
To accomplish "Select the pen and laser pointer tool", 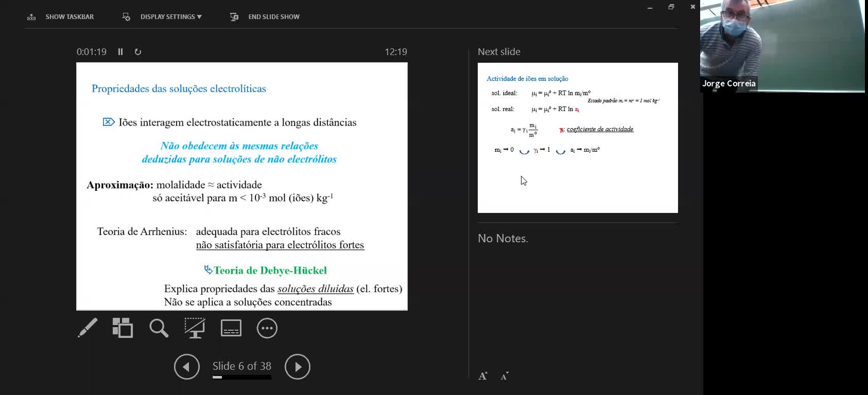I will point(88,328).
